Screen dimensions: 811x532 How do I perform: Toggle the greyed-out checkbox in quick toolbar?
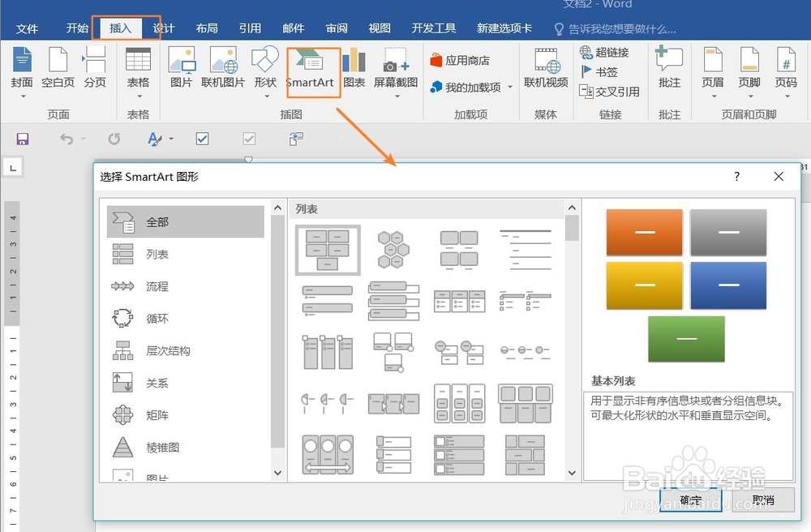[249, 139]
